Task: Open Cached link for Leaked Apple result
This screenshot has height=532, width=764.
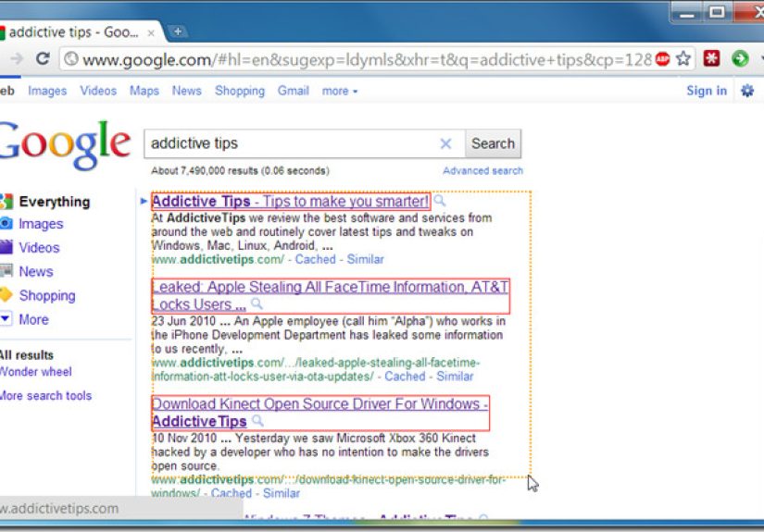Action: 405,377
